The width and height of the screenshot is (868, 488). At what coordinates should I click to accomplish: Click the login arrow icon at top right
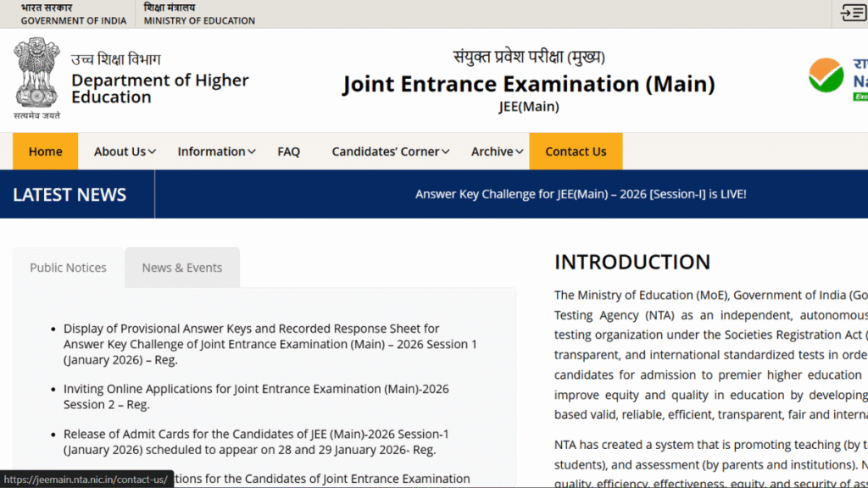853,13
